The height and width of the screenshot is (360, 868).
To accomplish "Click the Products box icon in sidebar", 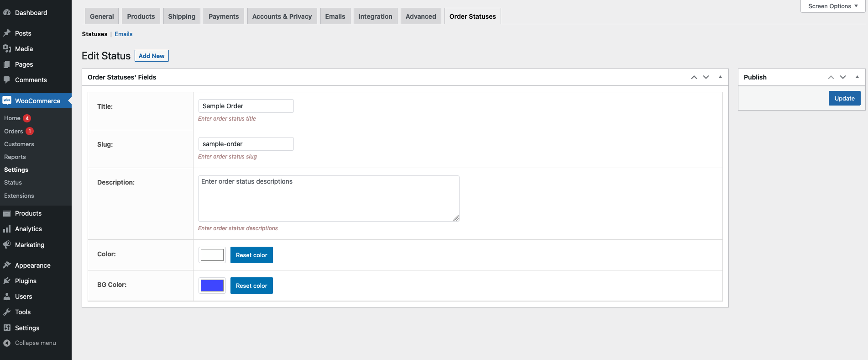I will (7, 213).
